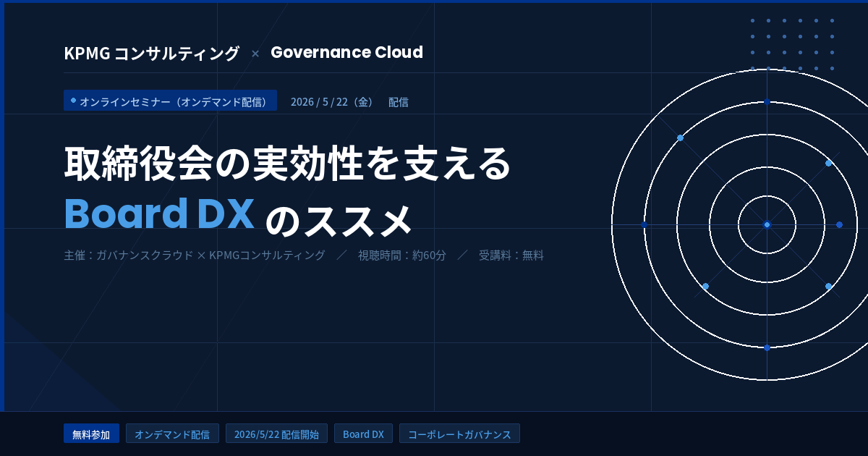Image resolution: width=868 pixels, height=456 pixels.
Task: Click the 受講料：無料 text
Action: pyautogui.click(x=511, y=256)
